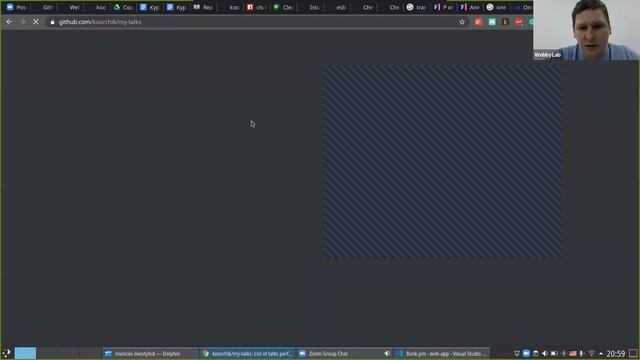
Task: Click the microphone icon in system tray
Action: pyautogui.click(x=582, y=353)
